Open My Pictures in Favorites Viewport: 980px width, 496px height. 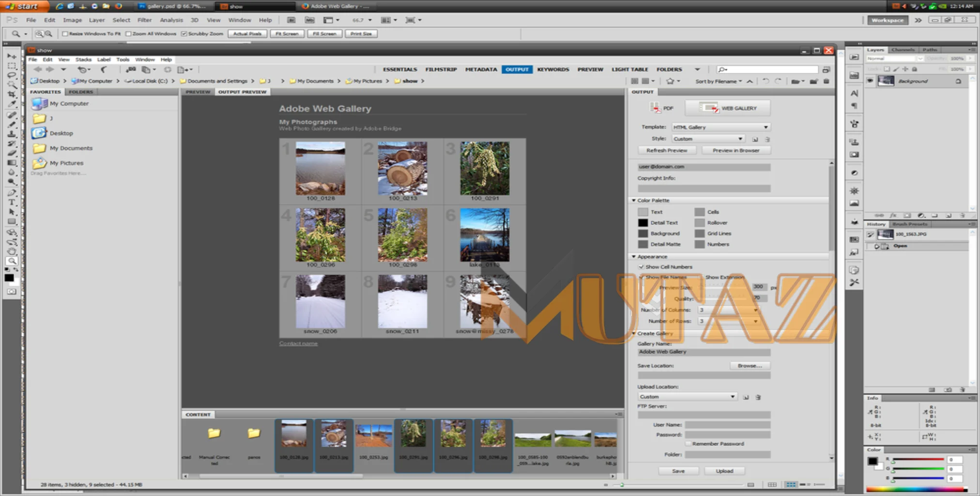66,163
